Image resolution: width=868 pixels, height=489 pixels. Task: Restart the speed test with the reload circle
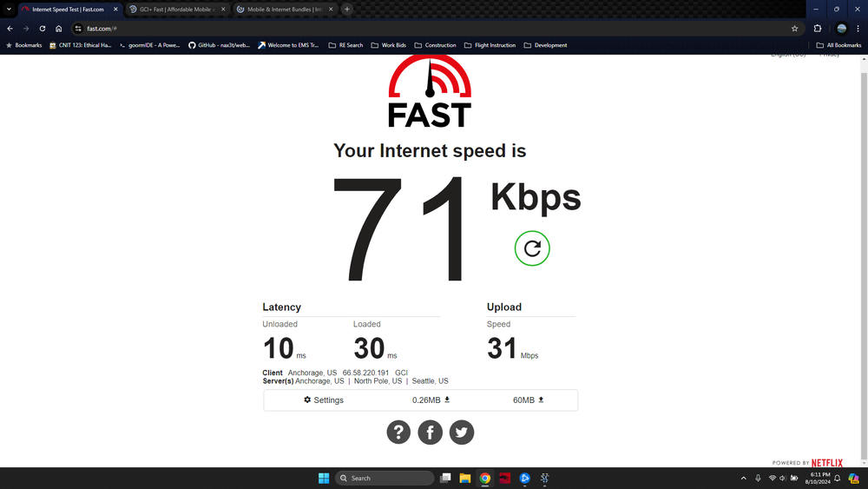pos(532,248)
